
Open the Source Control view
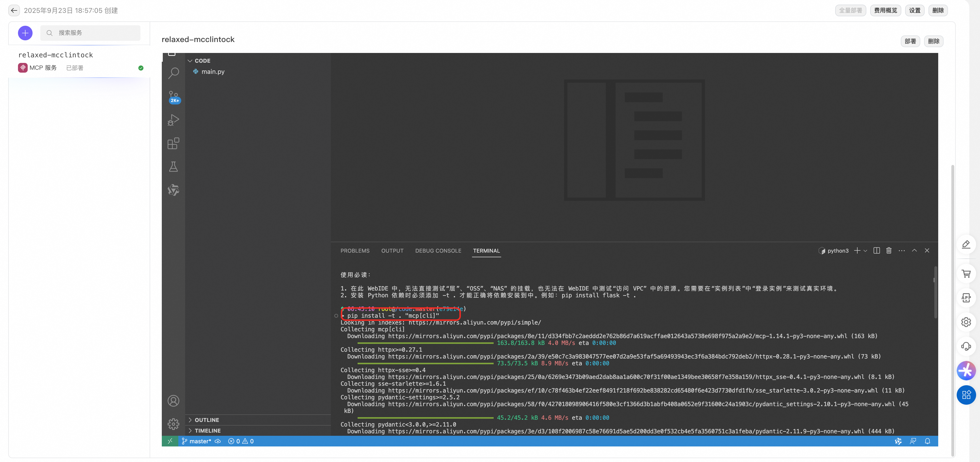pos(173,96)
